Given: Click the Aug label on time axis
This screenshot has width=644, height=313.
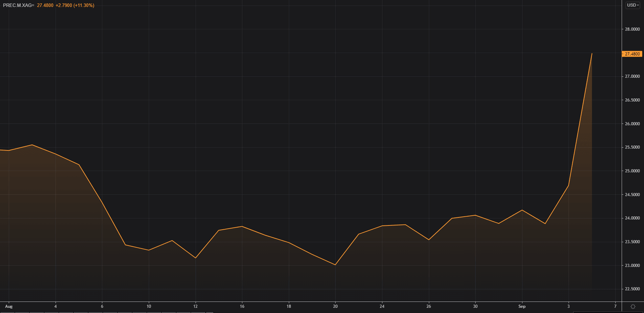Looking at the screenshot, I should 8,306.
